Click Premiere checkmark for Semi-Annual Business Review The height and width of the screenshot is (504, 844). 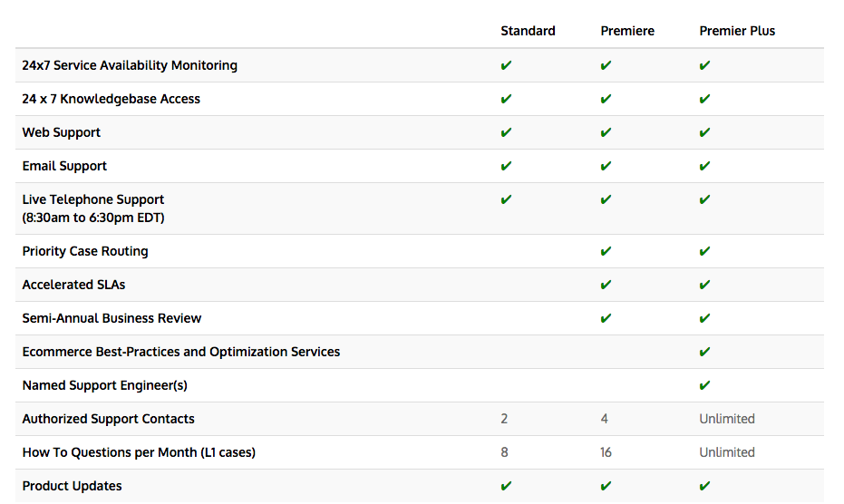click(606, 318)
